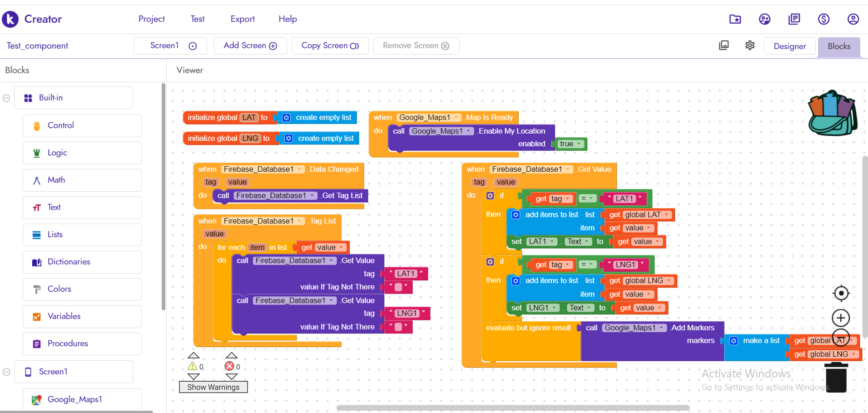The height and width of the screenshot is (413, 868).
Task: Zoom in with the plus icon
Action: pyautogui.click(x=841, y=318)
